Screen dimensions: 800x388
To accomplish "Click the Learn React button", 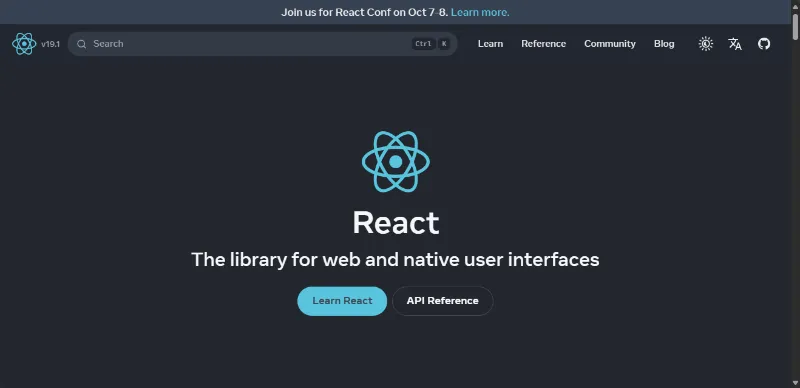I will [x=342, y=301].
